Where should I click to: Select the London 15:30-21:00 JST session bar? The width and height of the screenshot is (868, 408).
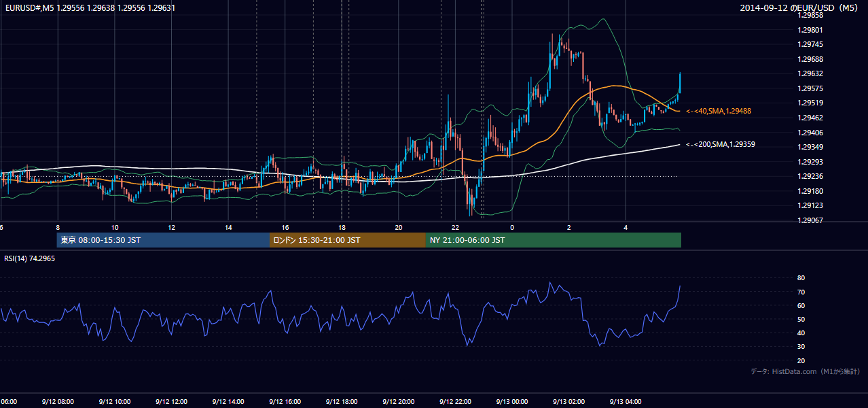point(348,240)
